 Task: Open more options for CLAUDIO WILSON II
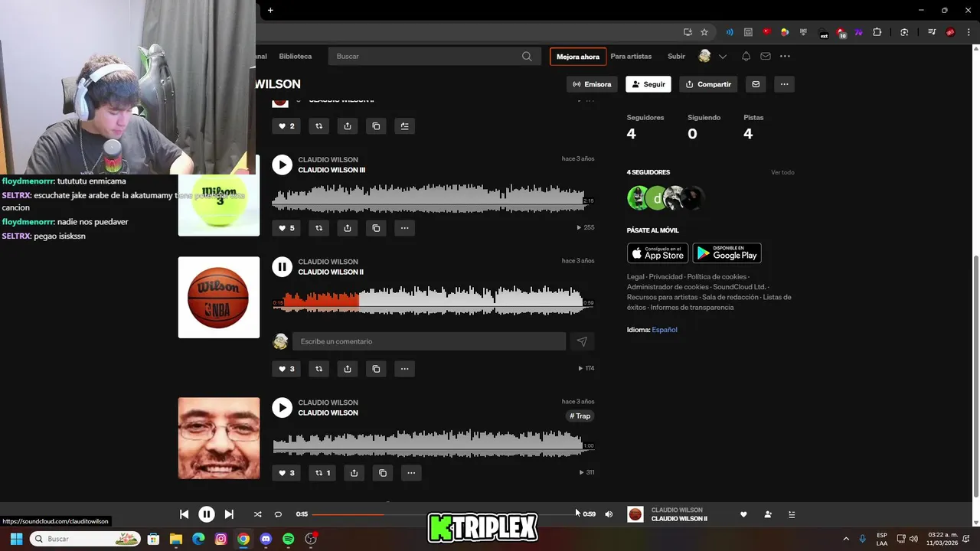tap(404, 368)
